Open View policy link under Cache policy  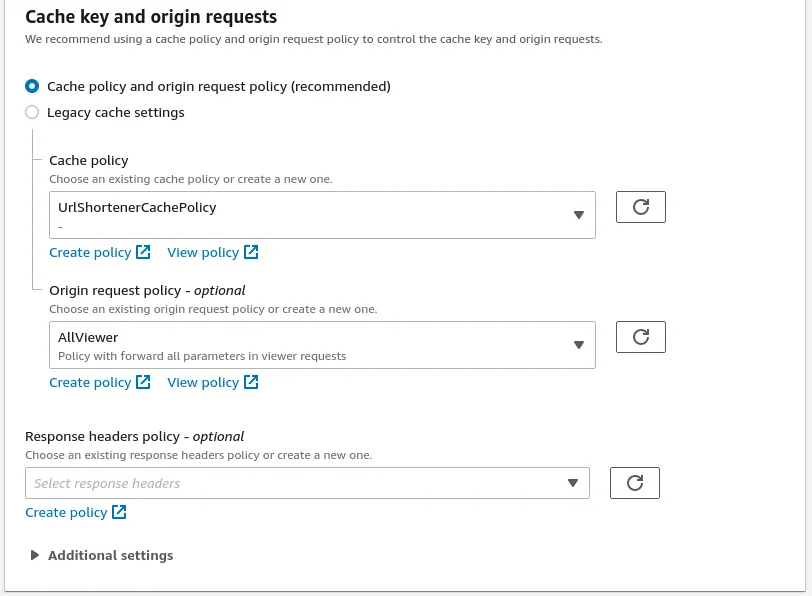pos(203,252)
